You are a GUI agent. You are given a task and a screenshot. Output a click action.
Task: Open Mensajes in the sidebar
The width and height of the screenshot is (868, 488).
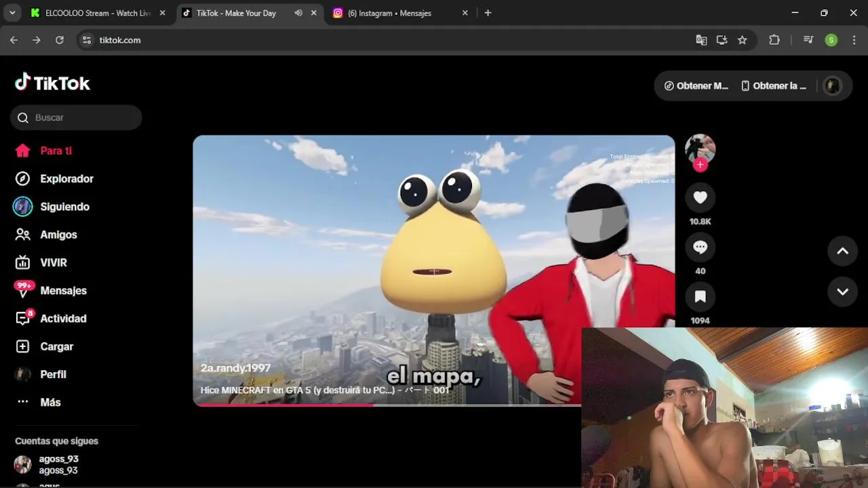(x=51, y=290)
